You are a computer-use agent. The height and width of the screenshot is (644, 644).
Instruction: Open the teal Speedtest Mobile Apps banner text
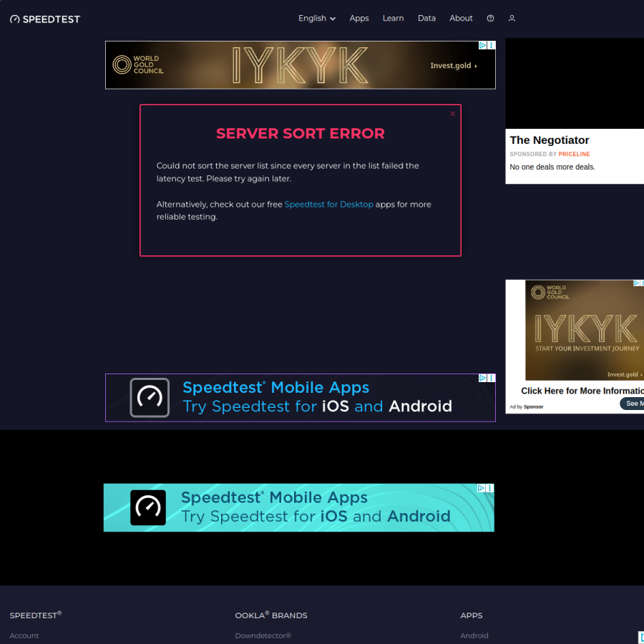tap(316, 507)
